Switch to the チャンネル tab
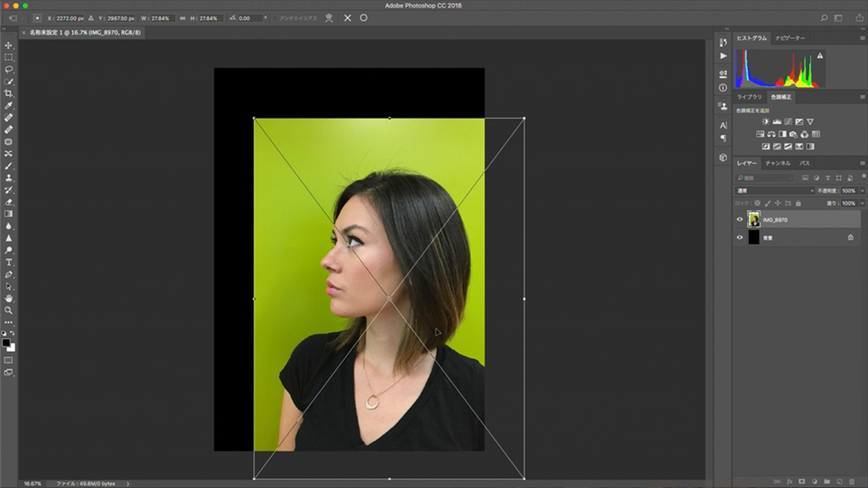This screenshot has height=488, width=868. click(x=778, y=163)
